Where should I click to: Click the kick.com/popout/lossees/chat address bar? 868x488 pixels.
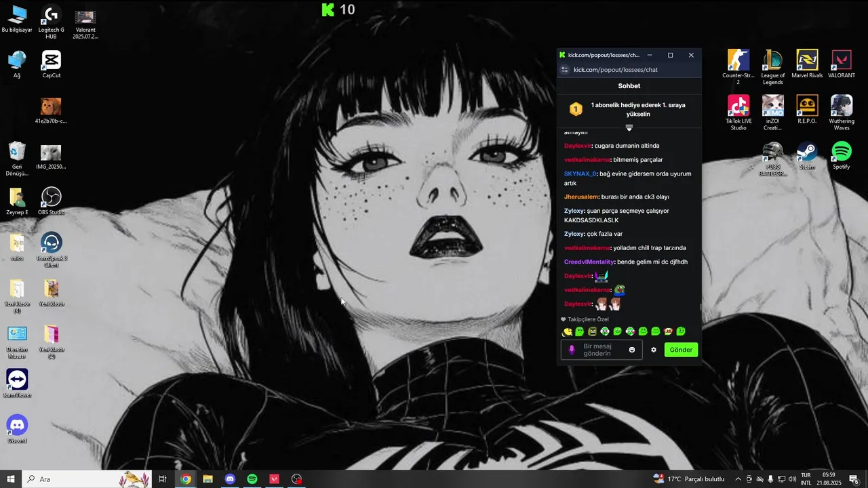click(x=615, y=70)
